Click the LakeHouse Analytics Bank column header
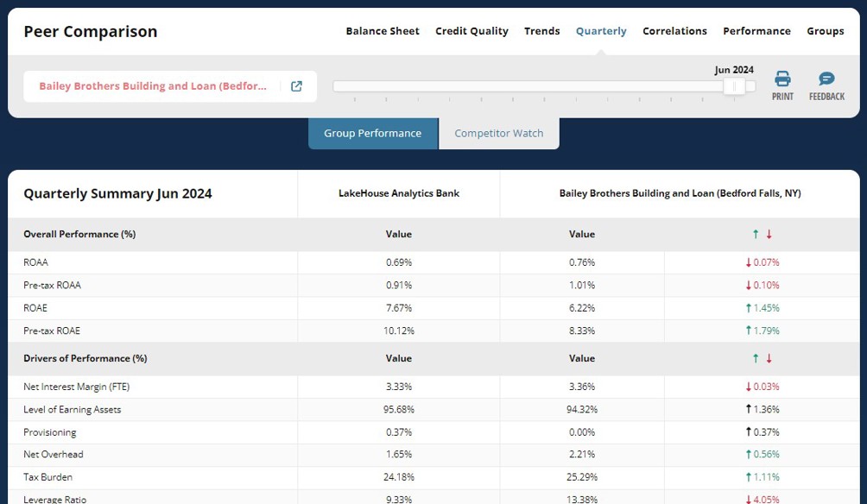Image resolution: width=867 pixels, height=504 pixels. tap(399, 193)
